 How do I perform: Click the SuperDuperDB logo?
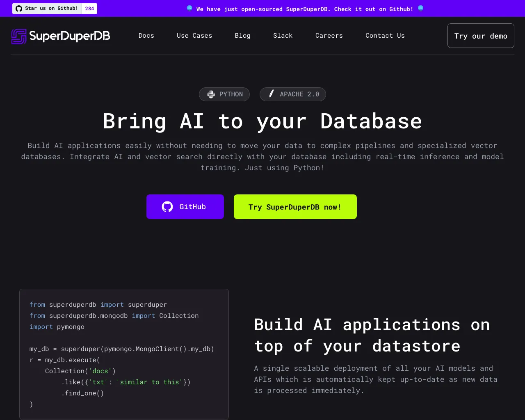click(x=61, y=36)
